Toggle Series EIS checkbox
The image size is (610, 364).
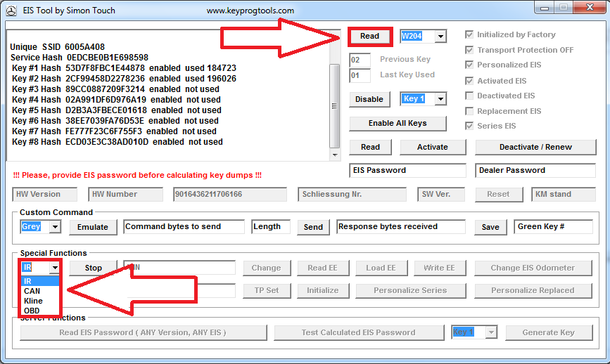(x=469, y=126)
